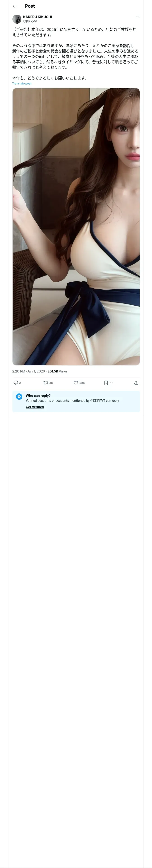Image resolution: width=152 pixels, height=868 pixels.
Task: Click the reply speech bubble icon
Action: 16,382
